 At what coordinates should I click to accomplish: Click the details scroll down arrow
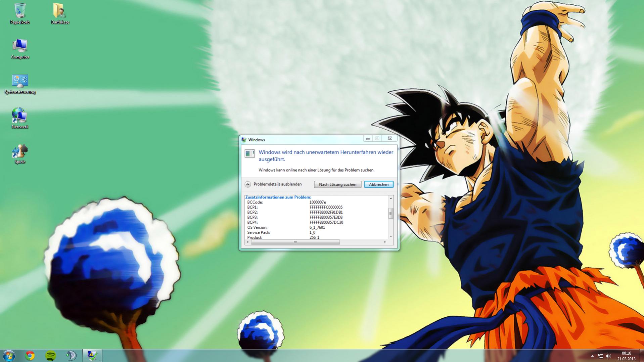click(x=391, y=236)
